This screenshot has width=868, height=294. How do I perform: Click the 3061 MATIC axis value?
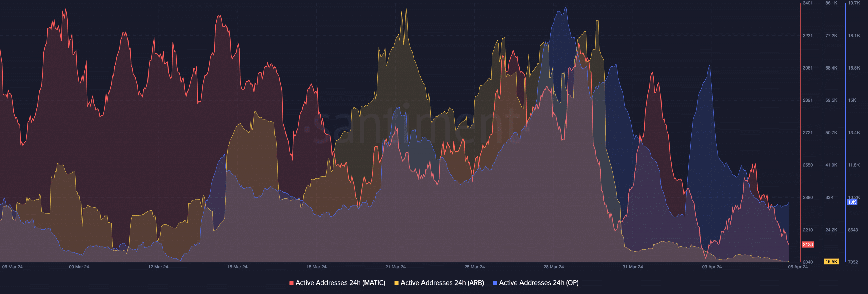pyautogui.click(x=808, y=68)
